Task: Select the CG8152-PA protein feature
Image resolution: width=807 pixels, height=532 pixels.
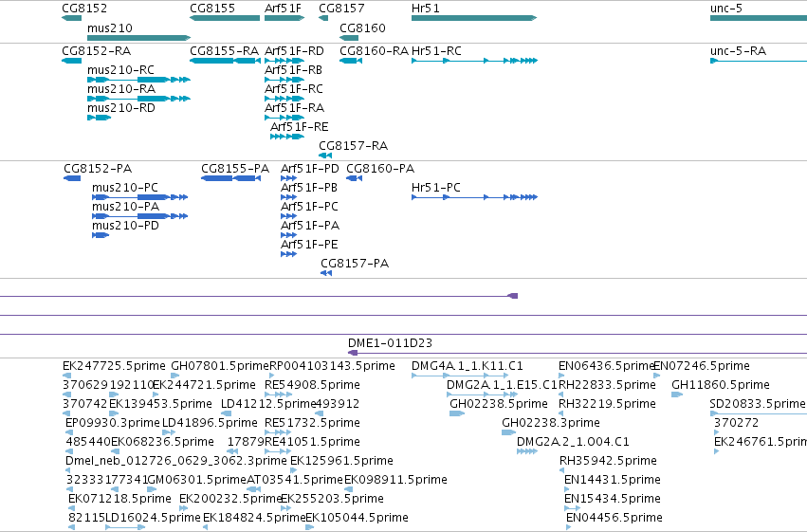Action: (72, 178)
